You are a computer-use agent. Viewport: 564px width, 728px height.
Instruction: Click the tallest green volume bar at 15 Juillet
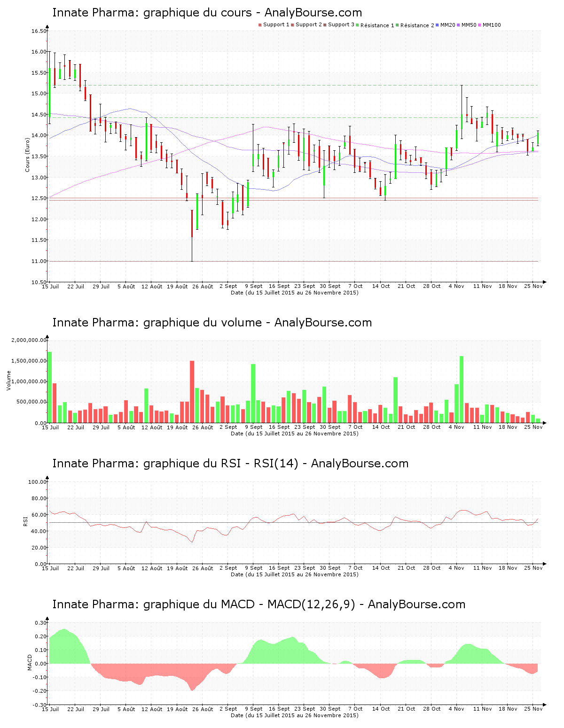(49, 387)
